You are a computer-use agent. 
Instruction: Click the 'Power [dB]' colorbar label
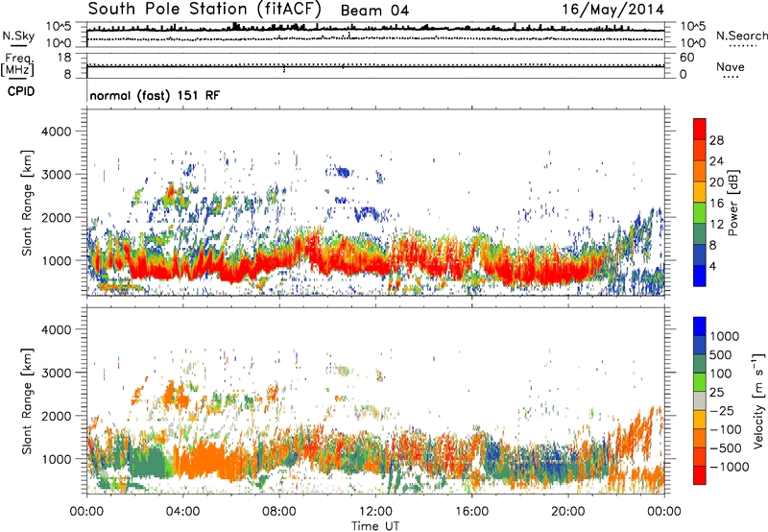point(732,203)
